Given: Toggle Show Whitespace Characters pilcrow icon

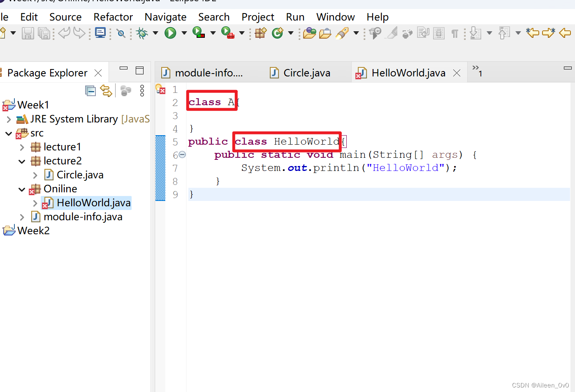Looking at the screenshot, I should tap(454, 33).
